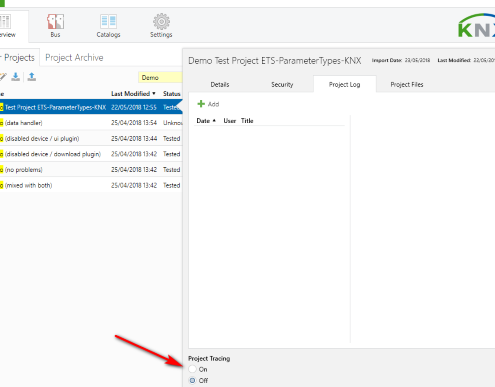This screenshot has height=387, width=495.
Task: Switch to Project Archive tab
Action: 74,57
